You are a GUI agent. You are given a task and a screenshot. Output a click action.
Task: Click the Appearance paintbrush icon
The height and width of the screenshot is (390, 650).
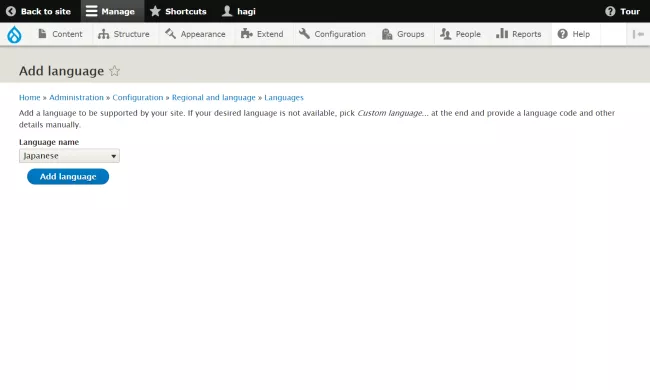coord(170,34)
